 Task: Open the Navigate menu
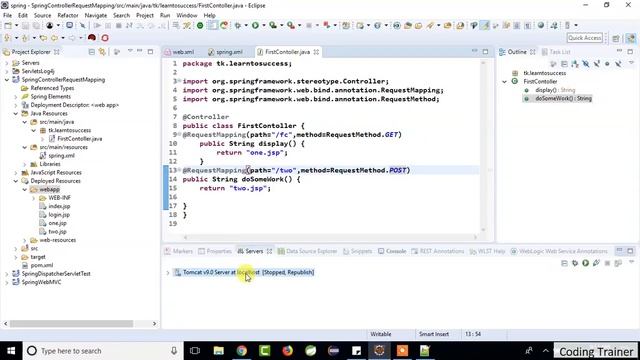(96, 15)
